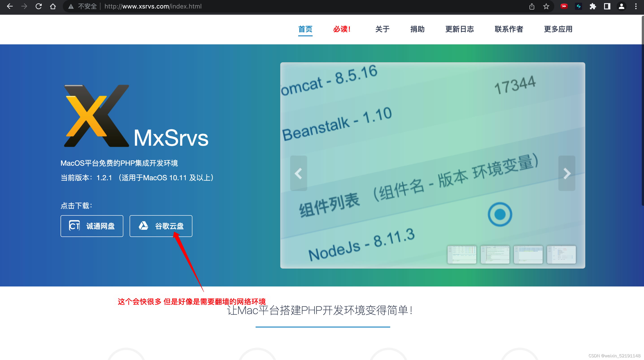The height and width of the screenshot is (360, 644).
Task: Download via 谷歌云盘 button
Action: pos(161,226)
